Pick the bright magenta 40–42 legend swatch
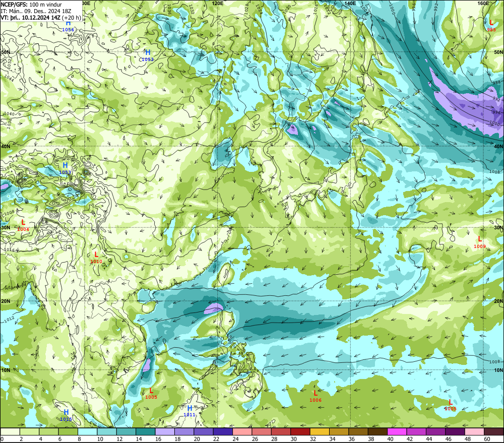 pyautogui.click(x=397, y=431)
